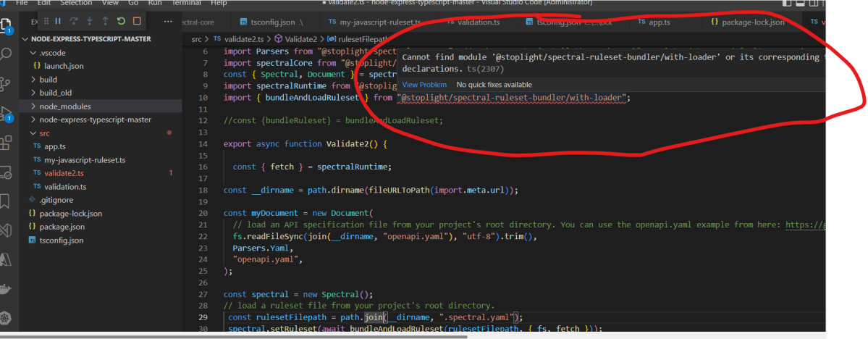Click Step Out in debug toolbar
Viewport: 868px width, 339px height.
(x=105, y=21)
